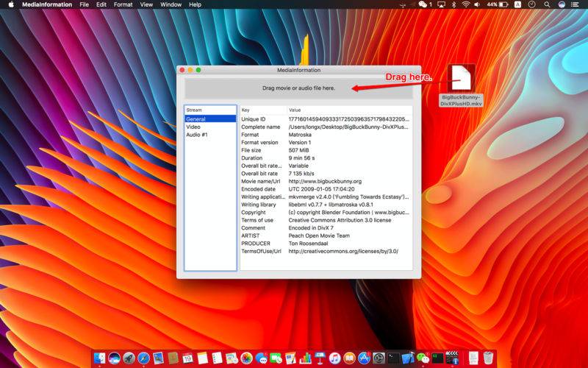Click the Key column header
The width and height of the screenshot is (588, 368).
pyautogui.click(x=263, y=110)
